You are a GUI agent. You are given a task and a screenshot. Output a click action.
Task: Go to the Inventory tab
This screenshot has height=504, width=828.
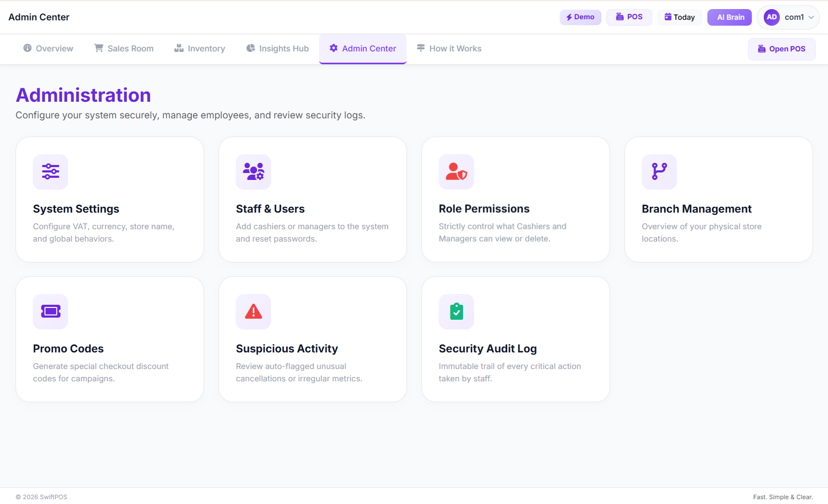199,49
